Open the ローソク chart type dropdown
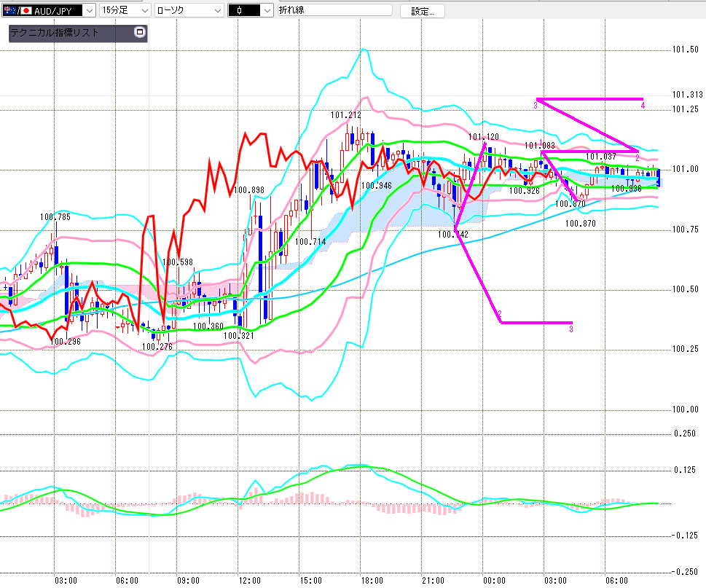The image size is (706, 588). point(216,11)
